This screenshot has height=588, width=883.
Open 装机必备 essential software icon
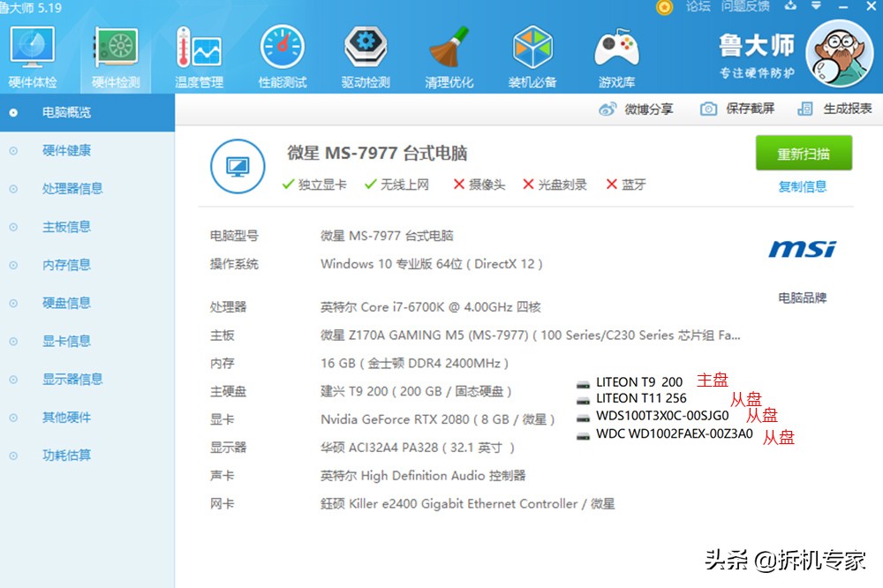[532, 53]
